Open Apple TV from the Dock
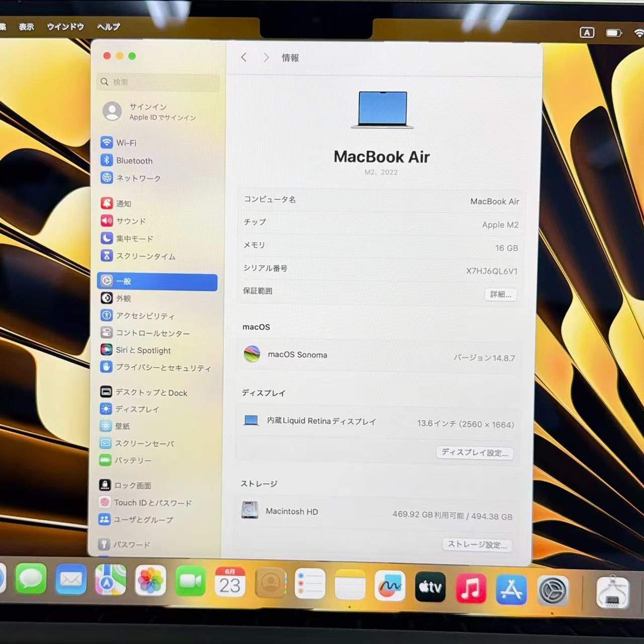Viewport: 644px width, 644px height. 430,587
